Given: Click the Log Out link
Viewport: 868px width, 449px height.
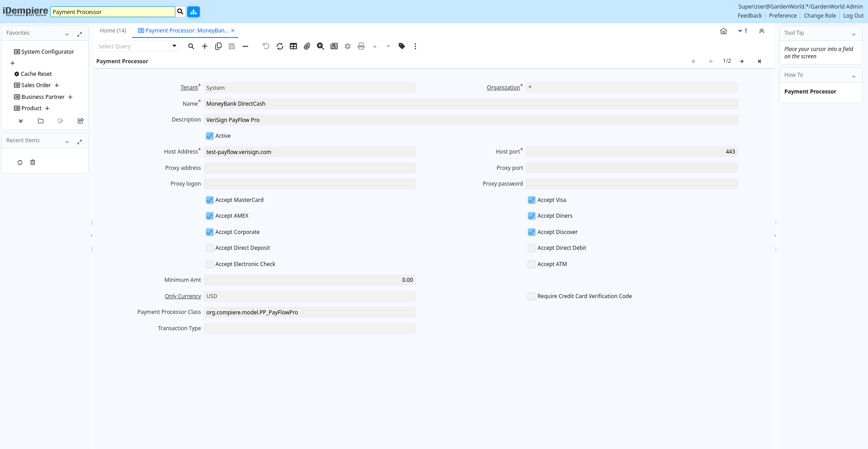Looking at the screenshot, I should click(x=853, y=16).
